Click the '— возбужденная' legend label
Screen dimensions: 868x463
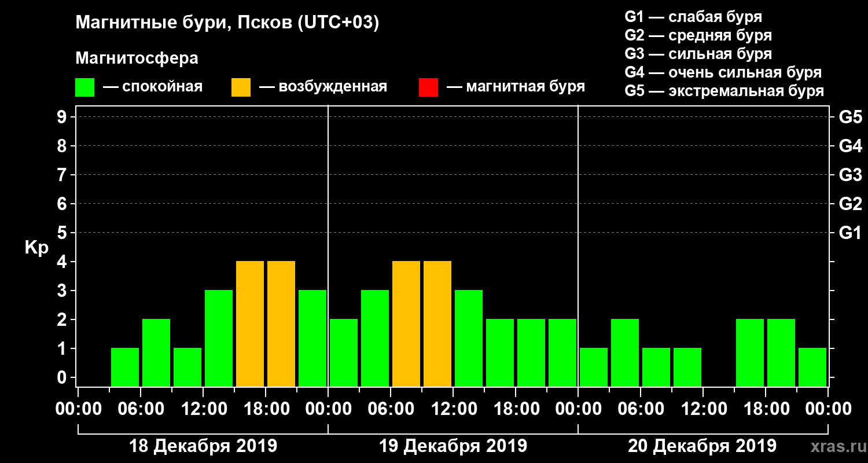pos(323,87)
